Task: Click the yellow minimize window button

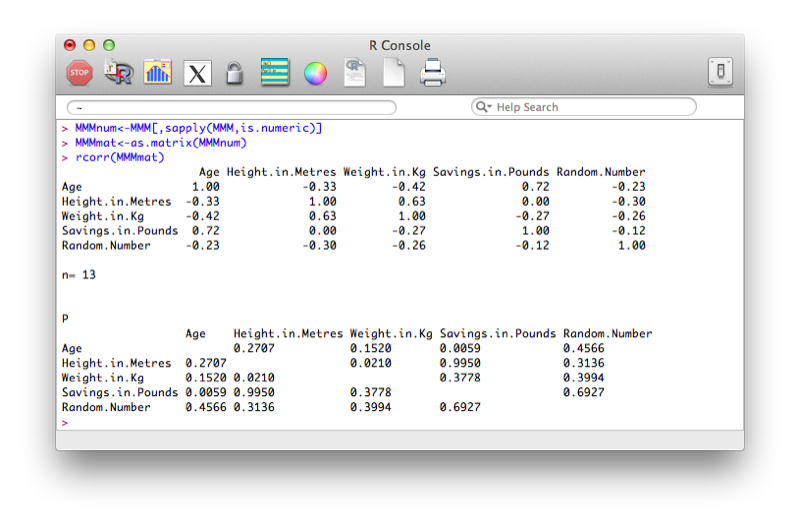Action: click(x=89, y=45)
